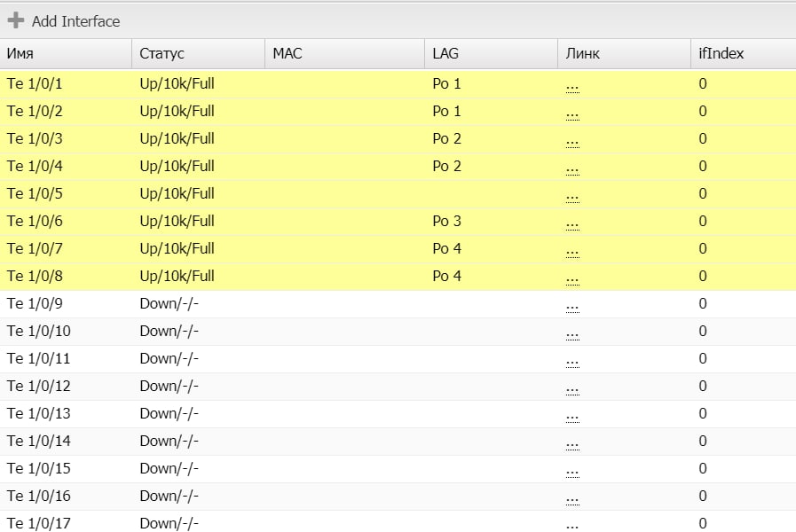Open the link dots for Te 1/0/1
Screen dimensions: 796x532
[572, 87]
